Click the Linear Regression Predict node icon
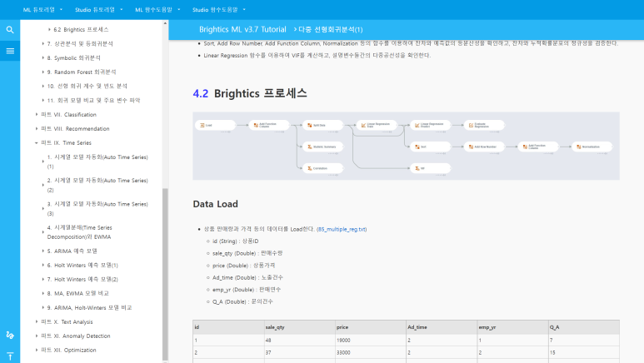This screenshot has height=363, width=644. 417,125
